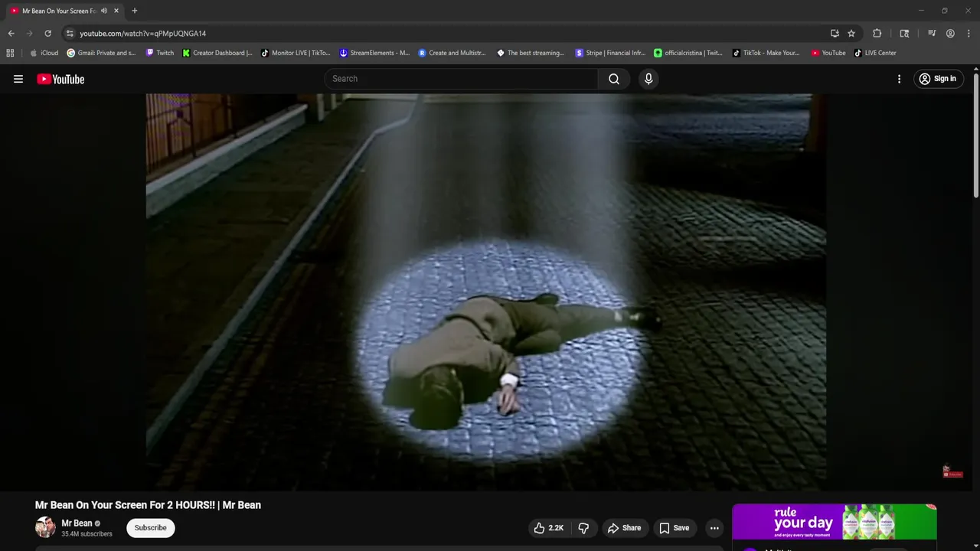Open the Twitch bookmark

[160, 53]
